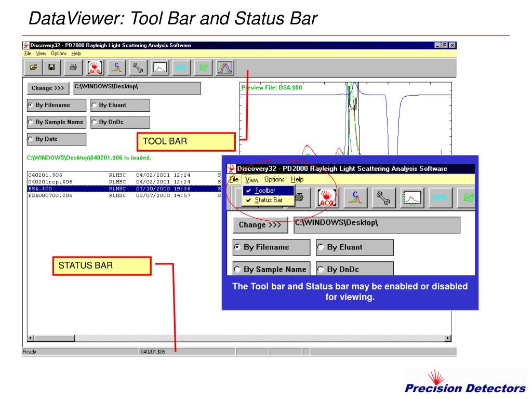This screenshot has width=532, height=399.
Task: Click the Print icon in the main window toolbar
Action: pyautogui.click(x=73, y=67)
